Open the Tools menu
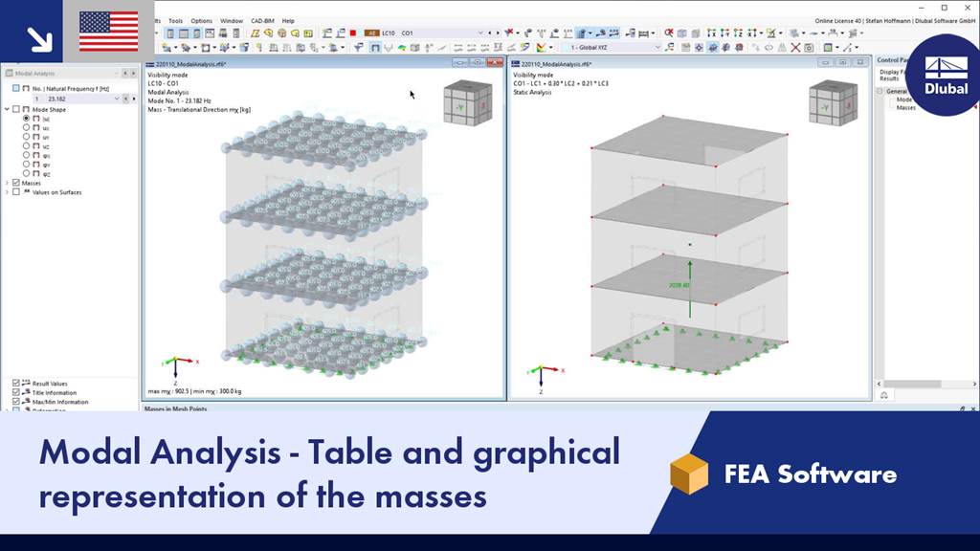The image size is (980, 551). pyautogui.click(x=176, y=21)
